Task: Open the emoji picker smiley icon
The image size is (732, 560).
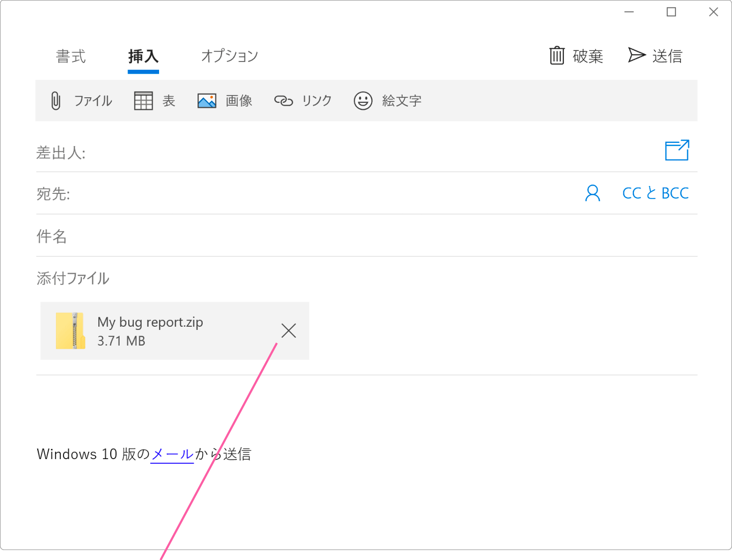Action: click(x=363, y=100)
